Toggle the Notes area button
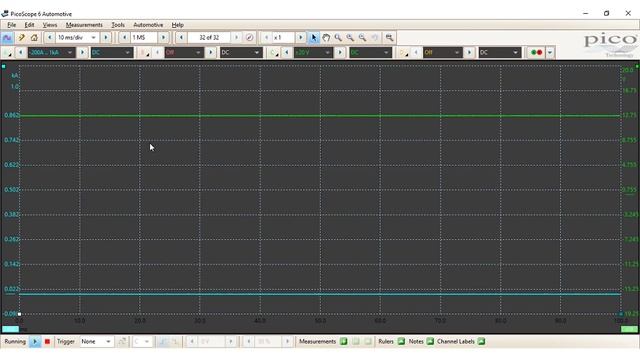 point(430,342)
